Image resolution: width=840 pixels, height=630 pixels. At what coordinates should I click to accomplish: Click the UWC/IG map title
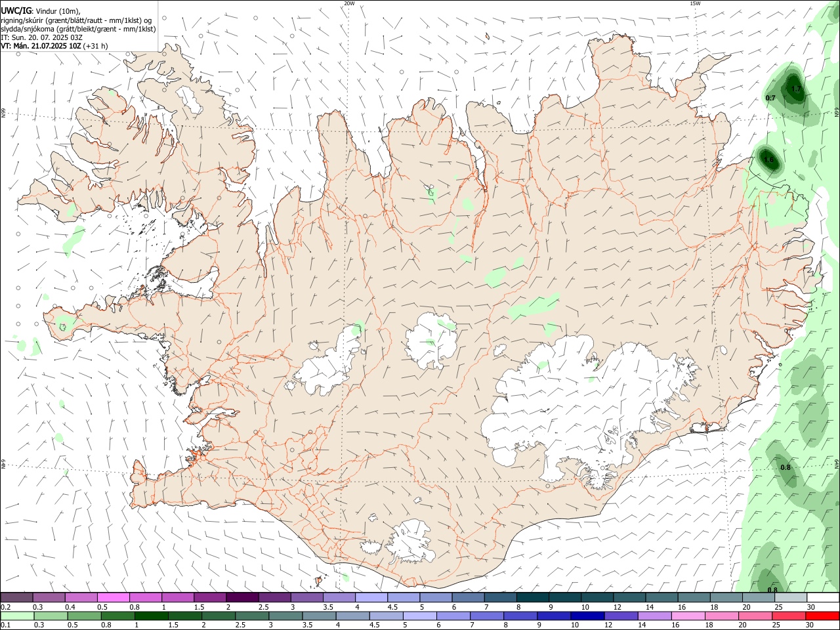[x=16, y=11]
